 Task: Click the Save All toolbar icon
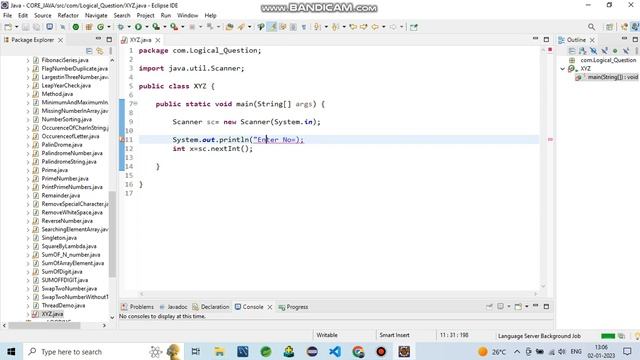click(x=36, y=27)
